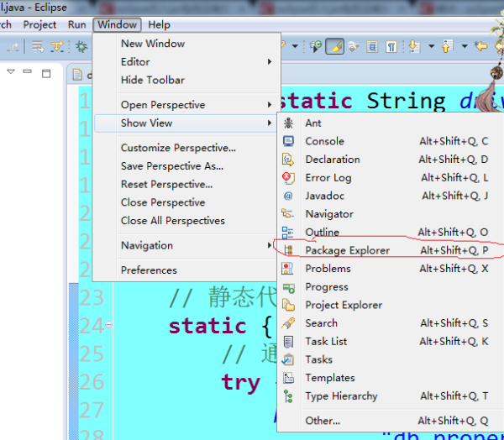Screen dimensions: 504x440
Task: Open the Help menu
Action: tap(159, 25)
